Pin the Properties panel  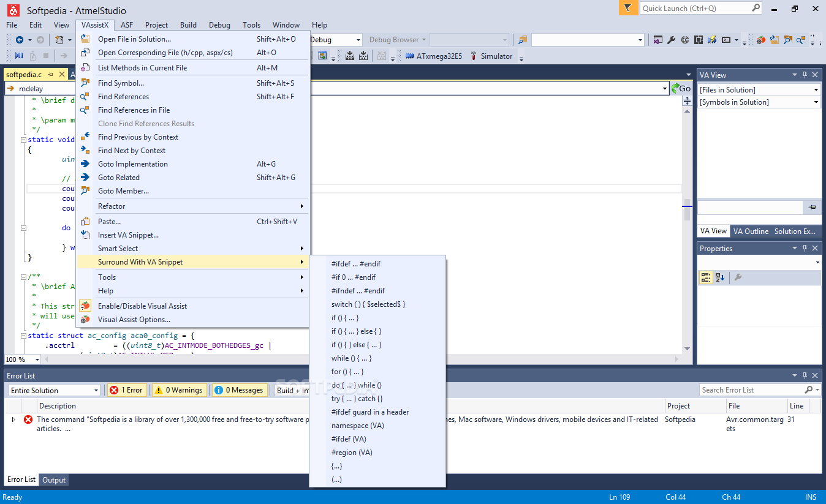pos(805,248)
